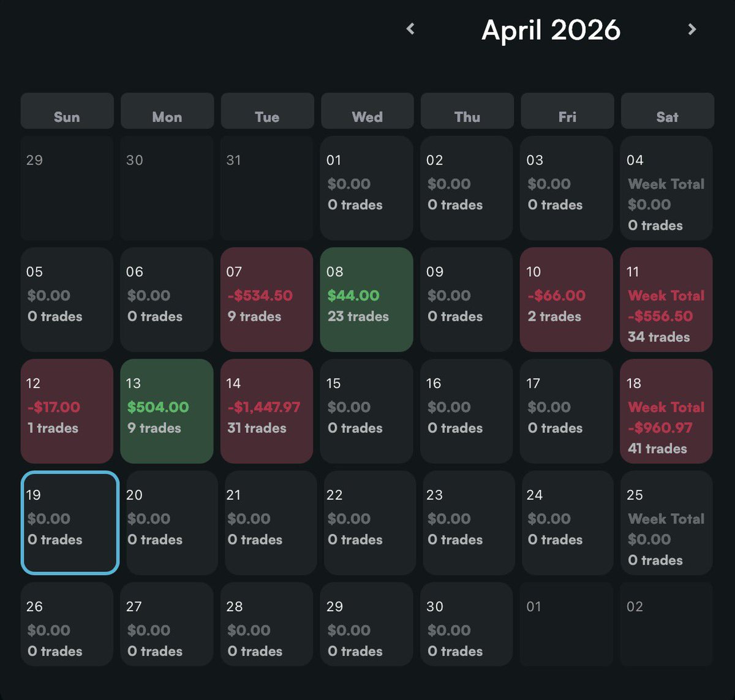Viewport: 735px width, 700px height.
Task: Open day 13 with $504.00 profit
Action: 167,411
